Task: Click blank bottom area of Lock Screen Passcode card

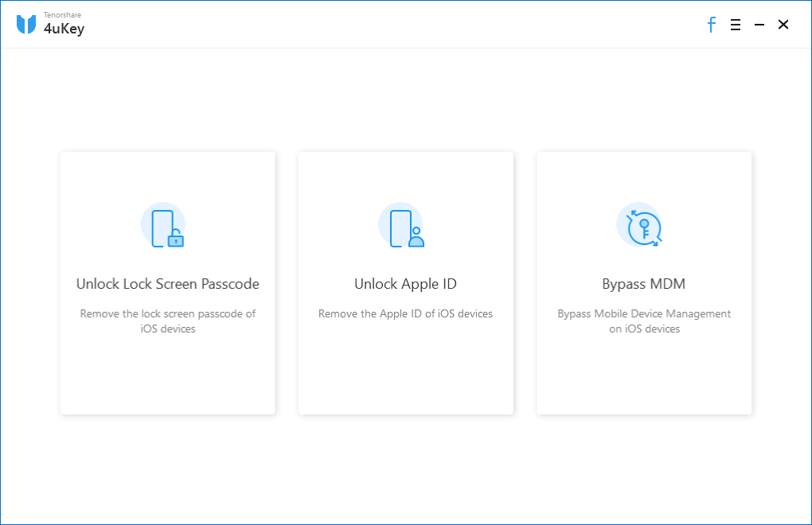Action: [167, 378]
